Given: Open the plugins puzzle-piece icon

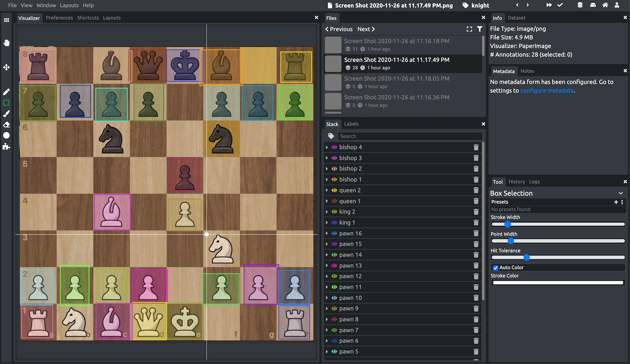Looking at the screenshot, I should click(6, 146).
